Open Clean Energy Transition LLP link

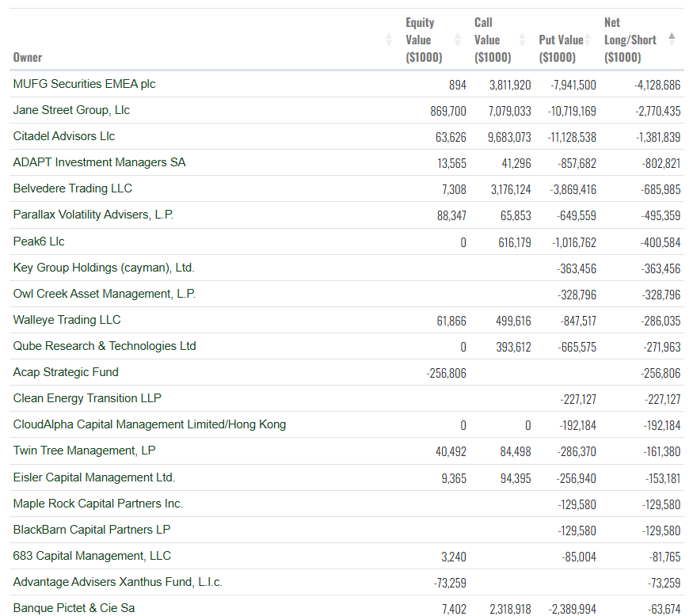[86, 397]
